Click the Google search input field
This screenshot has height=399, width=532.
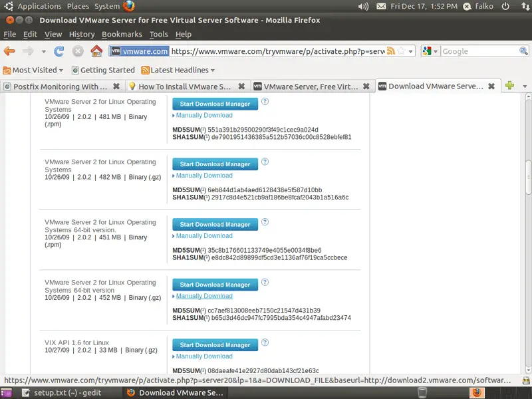(x=479, y=51)
